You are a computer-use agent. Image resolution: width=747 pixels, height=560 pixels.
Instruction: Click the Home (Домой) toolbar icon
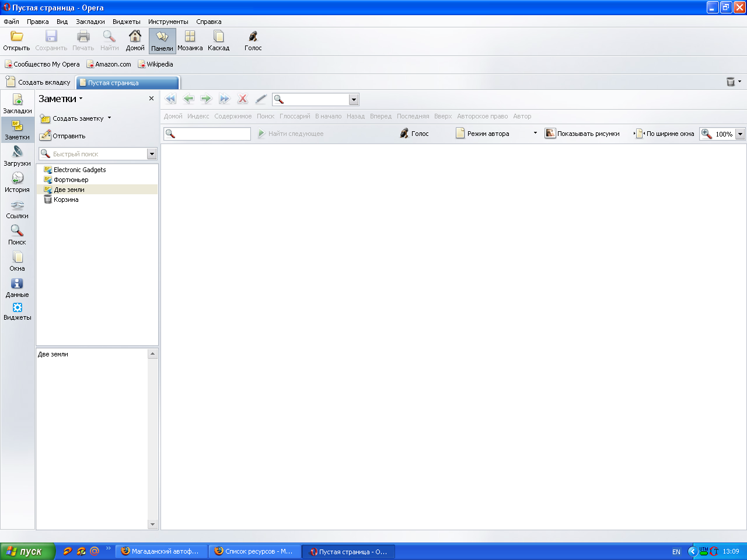(135, 40)
